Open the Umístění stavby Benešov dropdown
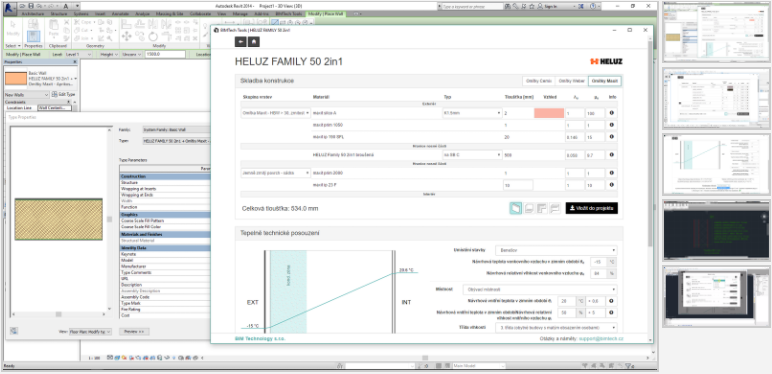 556,250
